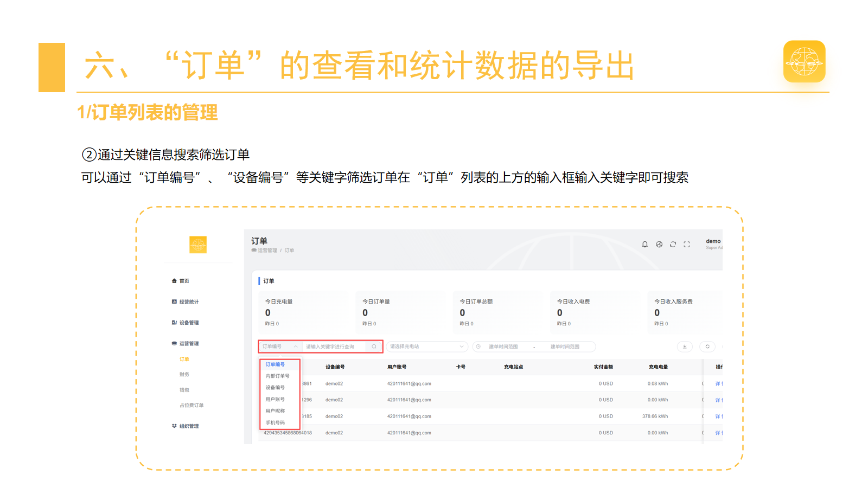The height and width of the screenshot is (488, 868).
Task: Click the 用户账号 column header
Action: pyautogui.click(x=397, y=367)
